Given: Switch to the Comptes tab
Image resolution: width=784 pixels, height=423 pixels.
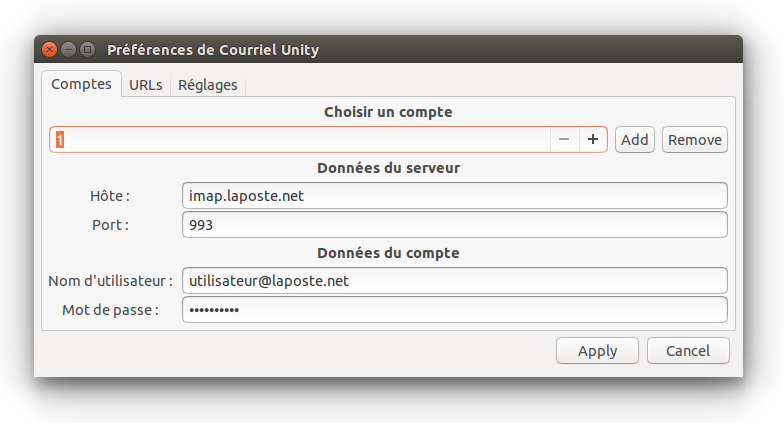Looking at the screenshot, I should point(81,84).
